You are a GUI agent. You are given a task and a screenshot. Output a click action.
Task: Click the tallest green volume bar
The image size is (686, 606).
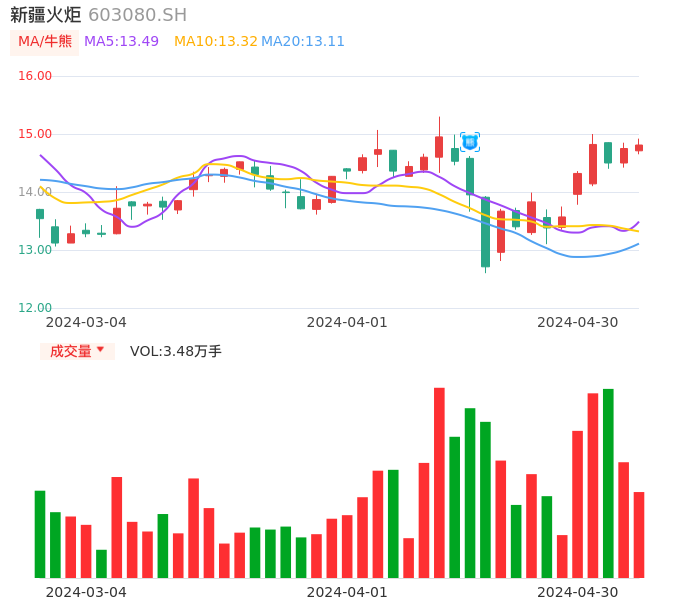(x=608, y=483)
